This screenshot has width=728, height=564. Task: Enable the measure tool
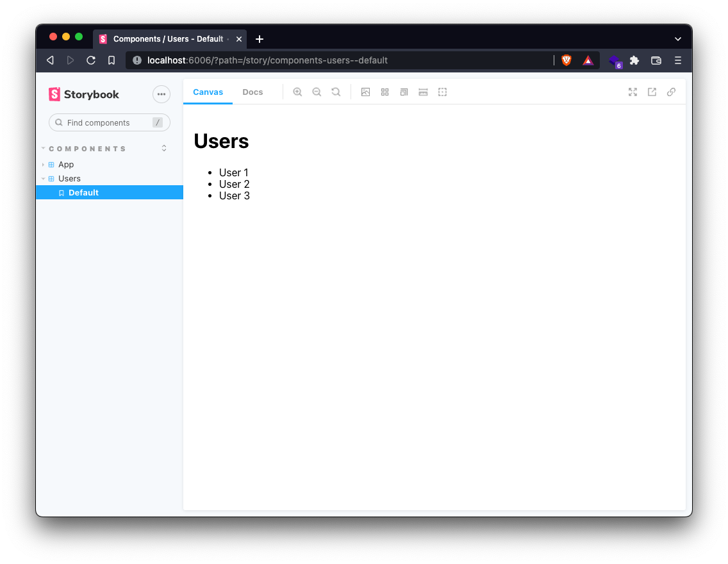423,92
